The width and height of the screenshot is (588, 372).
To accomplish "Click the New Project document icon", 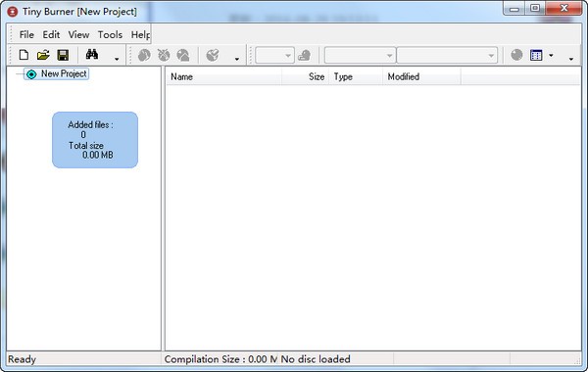I will pos(24,55).
